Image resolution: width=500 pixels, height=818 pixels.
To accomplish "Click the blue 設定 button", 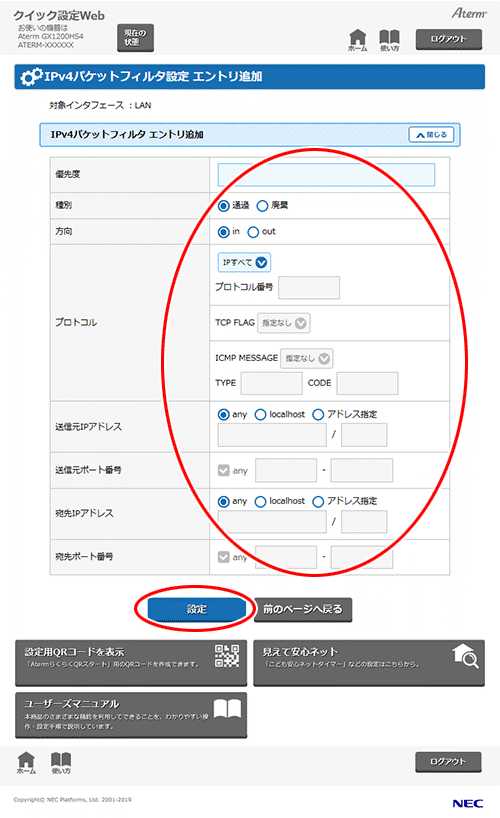I will [x=197, y=609].
